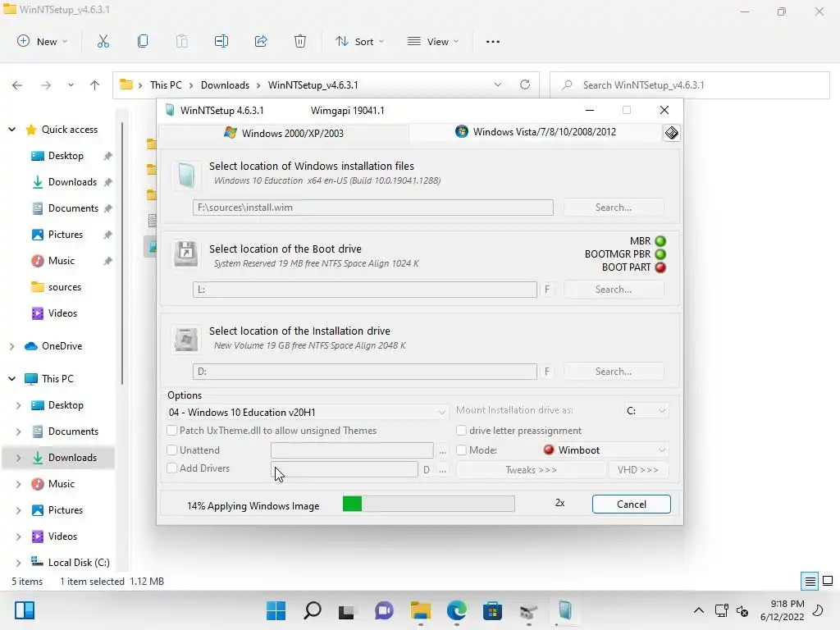840x630 pixels.
Task: Click the Unattend file path field
Action: coord(352,450)
